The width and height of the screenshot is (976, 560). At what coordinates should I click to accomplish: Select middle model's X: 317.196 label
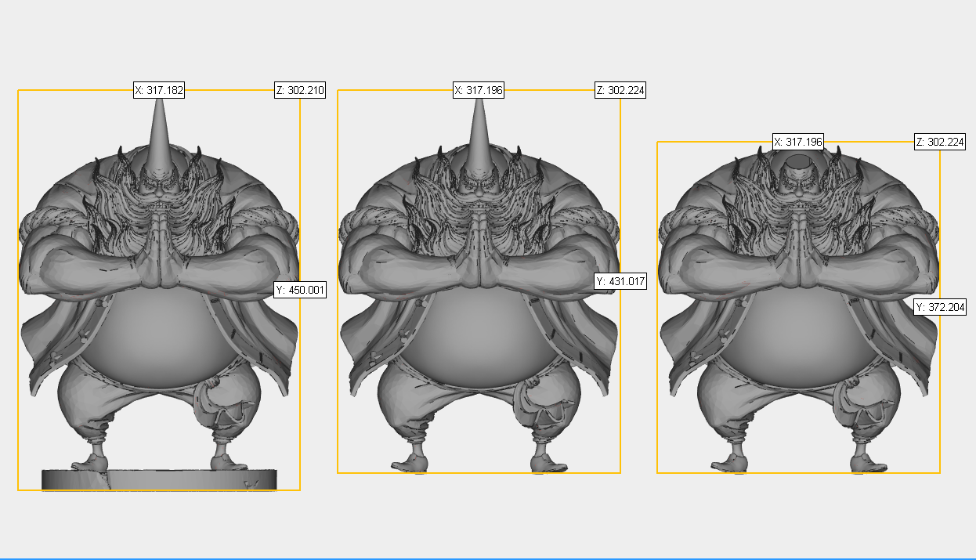tap(479, 90)
